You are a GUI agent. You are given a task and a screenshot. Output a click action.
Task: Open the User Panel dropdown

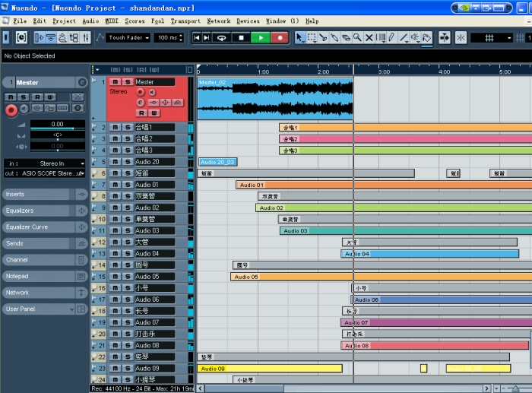pos(71,309)
